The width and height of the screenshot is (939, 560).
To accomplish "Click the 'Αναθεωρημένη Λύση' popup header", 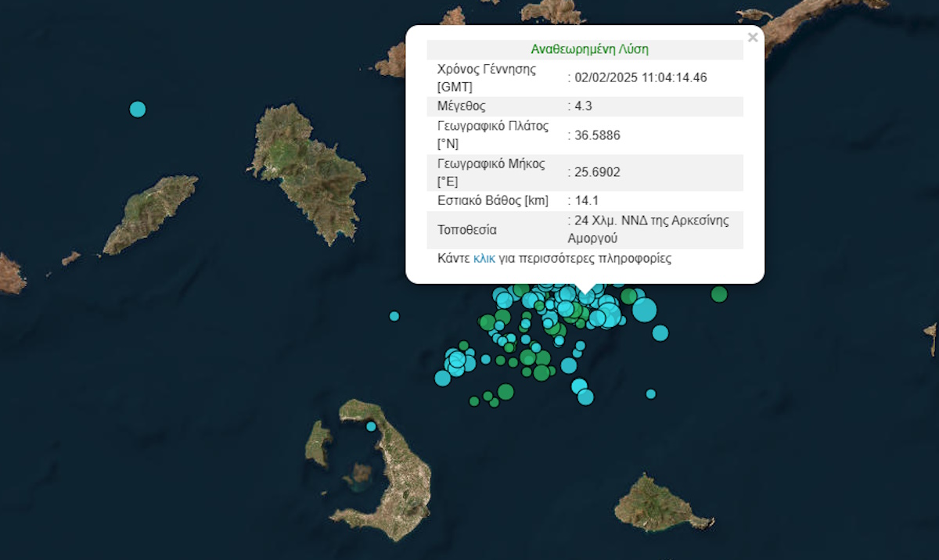I will pos(589,49).
